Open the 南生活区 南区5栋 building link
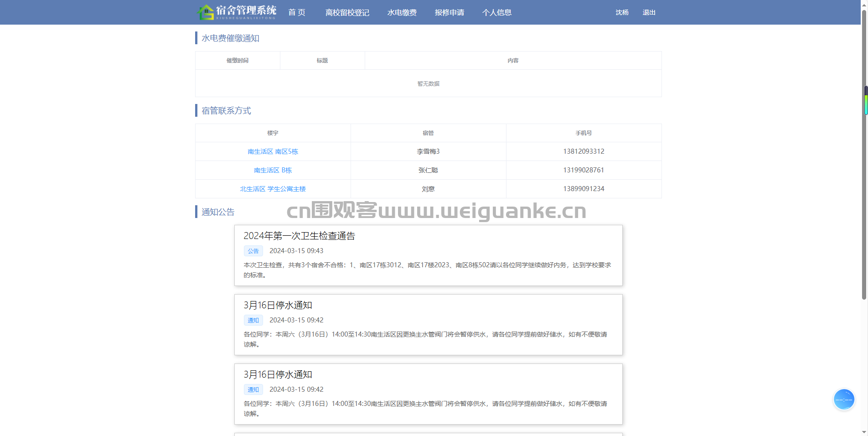 273,151
